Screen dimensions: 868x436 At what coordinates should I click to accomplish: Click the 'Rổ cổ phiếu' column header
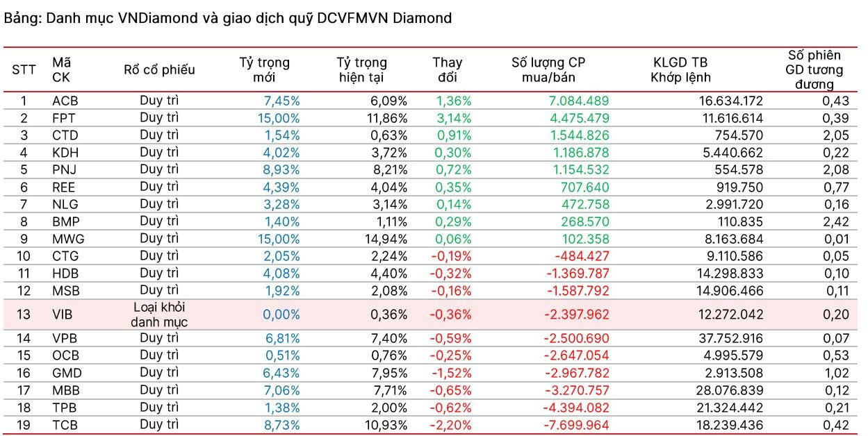click(x=159, y=69)
